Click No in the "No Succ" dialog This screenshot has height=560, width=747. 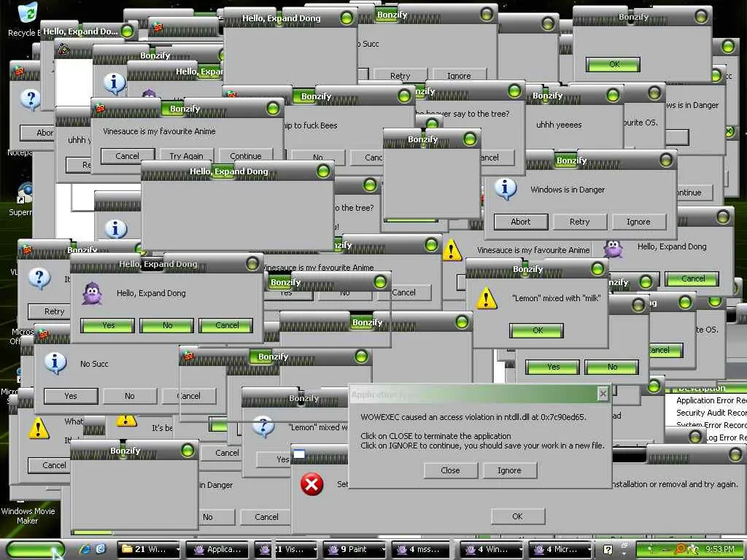coord(130,396)
